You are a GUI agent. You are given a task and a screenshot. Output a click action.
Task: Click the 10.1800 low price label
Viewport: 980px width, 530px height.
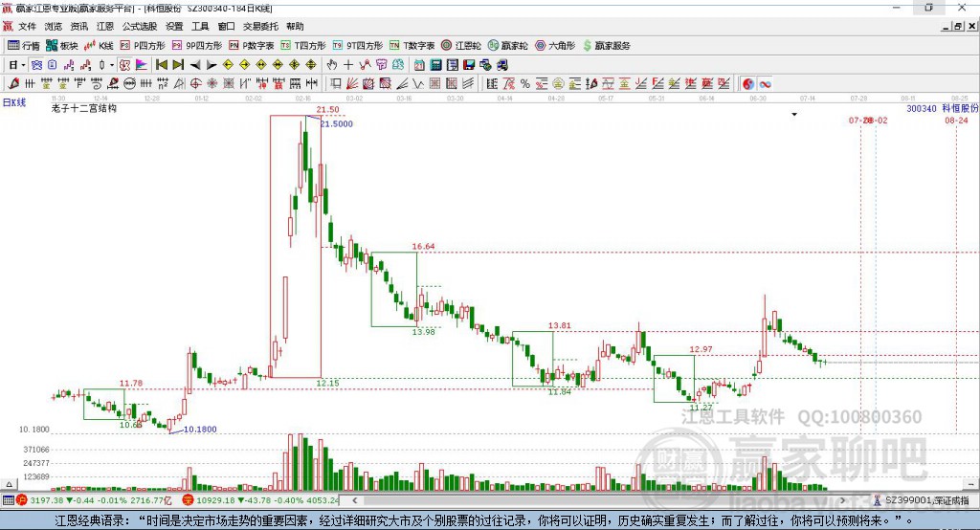tap(200, 430)
